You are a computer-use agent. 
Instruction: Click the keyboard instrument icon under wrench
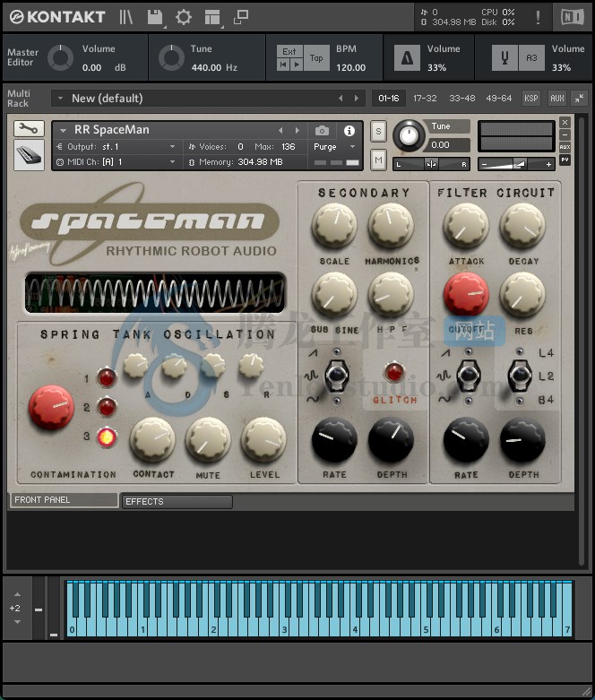pyautogui.click(x=29, y=155)
